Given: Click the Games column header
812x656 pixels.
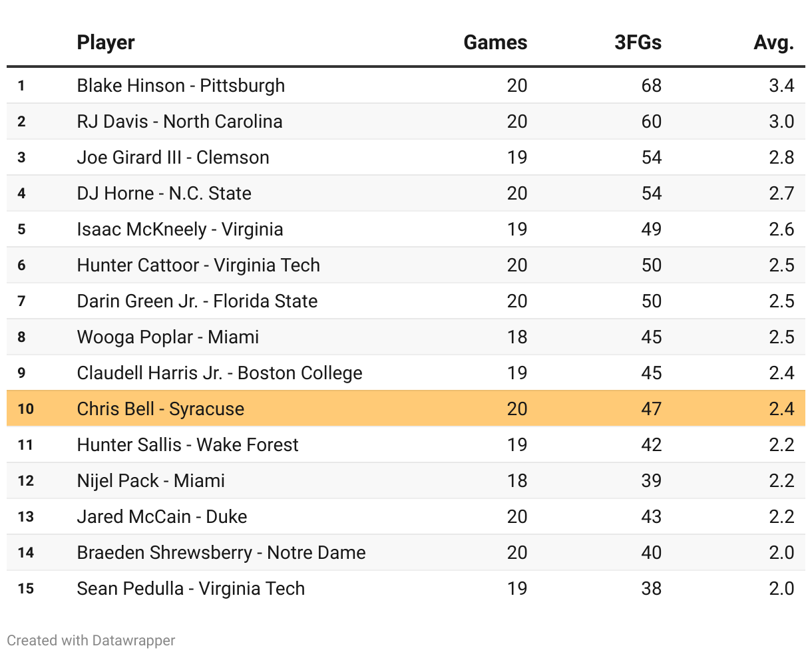Looking at the screenshot, I should pos(495,43).
